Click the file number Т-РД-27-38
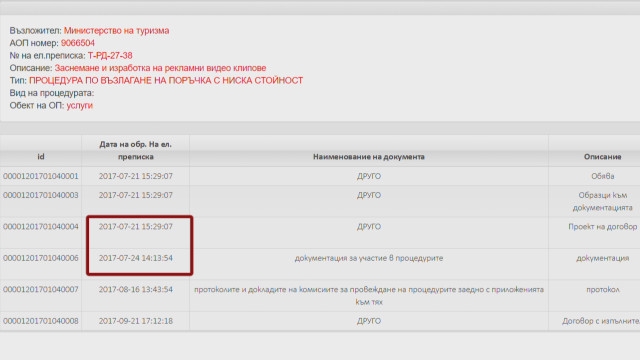Screen dimensions: 640x360 coord(110,56)
